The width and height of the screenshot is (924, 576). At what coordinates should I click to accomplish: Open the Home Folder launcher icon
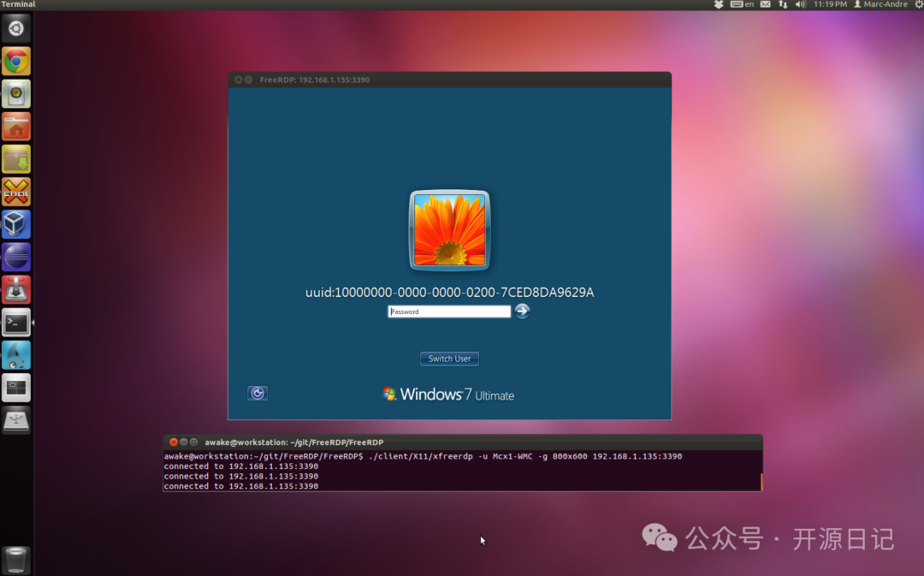(16, 127)
